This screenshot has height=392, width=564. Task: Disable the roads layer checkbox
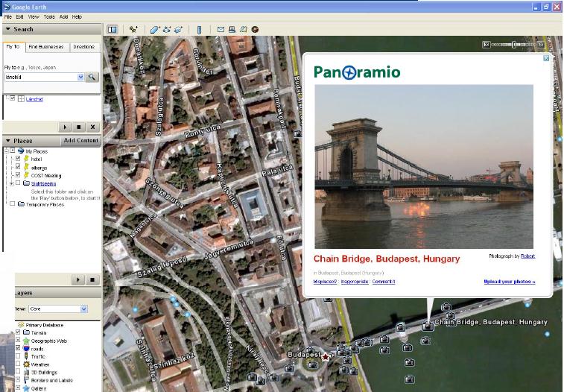18,348
